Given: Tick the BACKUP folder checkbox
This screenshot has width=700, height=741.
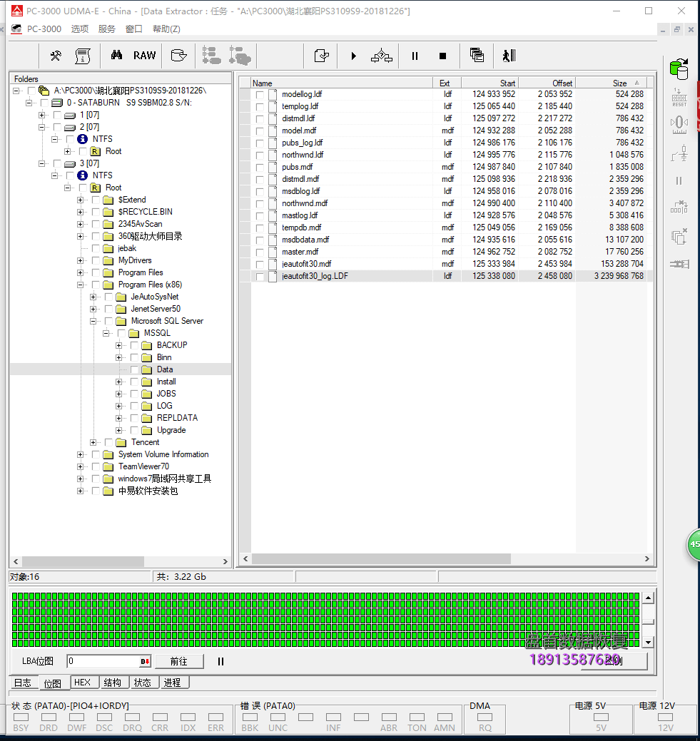Looking at the screenshot, I should click(134, 345).
